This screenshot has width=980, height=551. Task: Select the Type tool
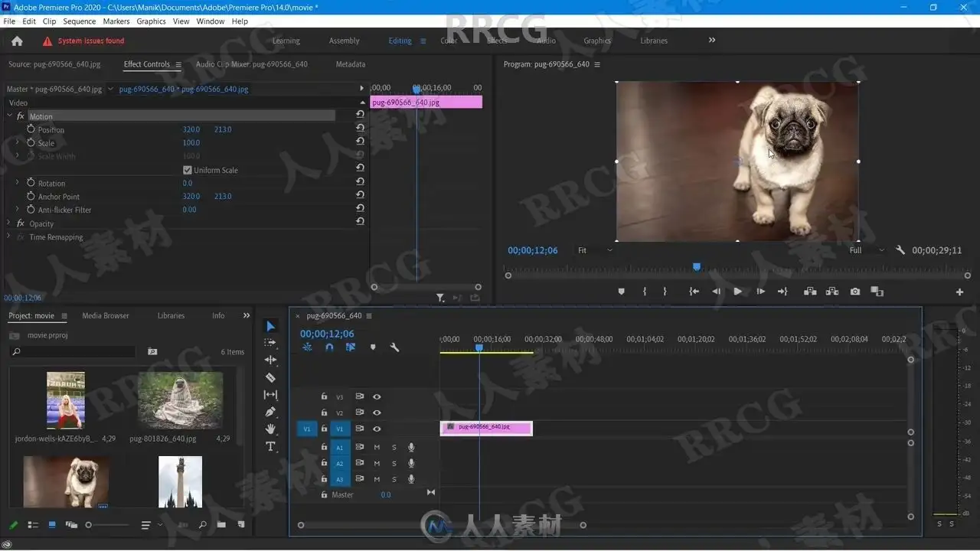(x=270, y=447)
